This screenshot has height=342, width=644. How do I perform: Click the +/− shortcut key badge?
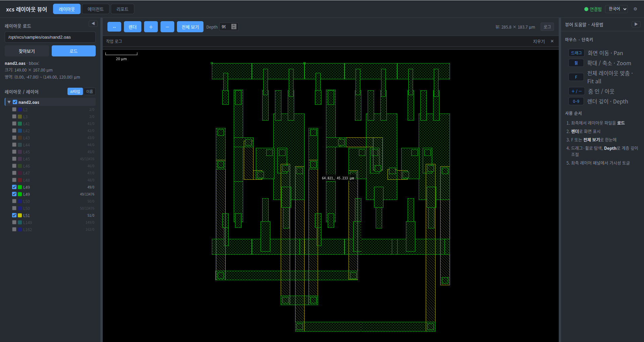(576, 91)
